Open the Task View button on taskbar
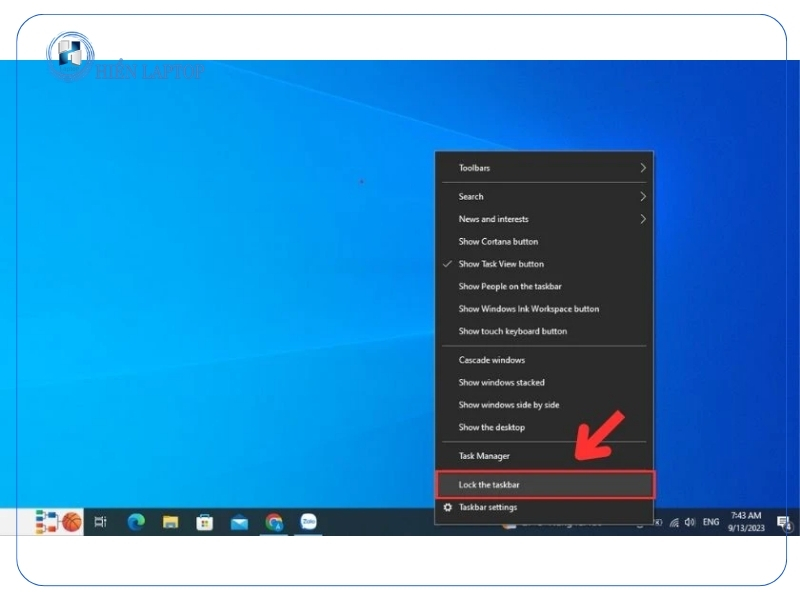The image size is (800, 600). [101, 521]
